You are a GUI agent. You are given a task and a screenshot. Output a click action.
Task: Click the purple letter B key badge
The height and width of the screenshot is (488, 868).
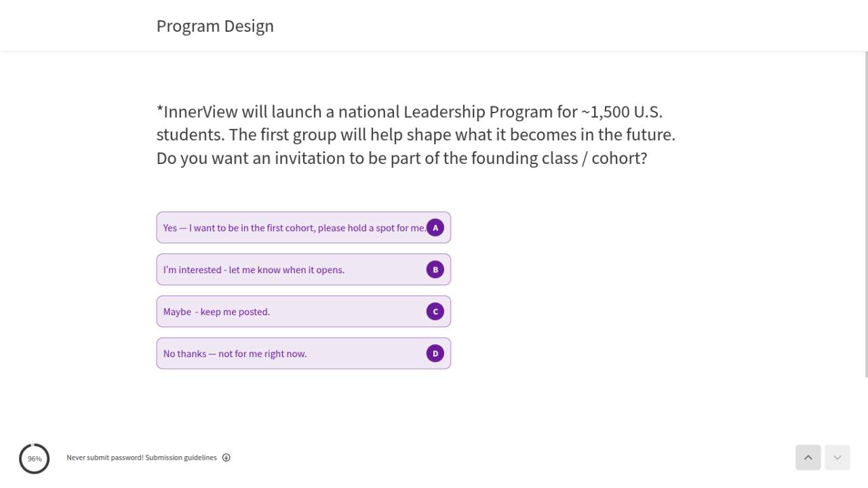pyautogui.click(x=435, y=270)
